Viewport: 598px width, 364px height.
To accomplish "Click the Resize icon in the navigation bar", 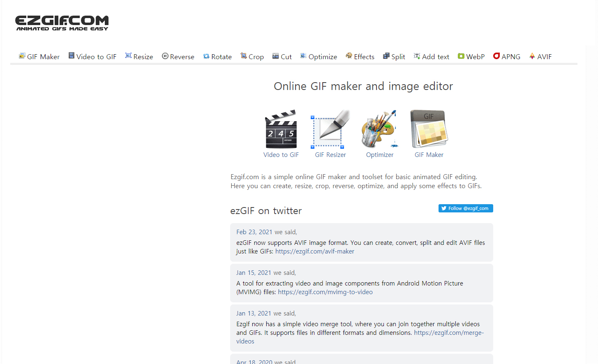I will click(x=128, y=56).
